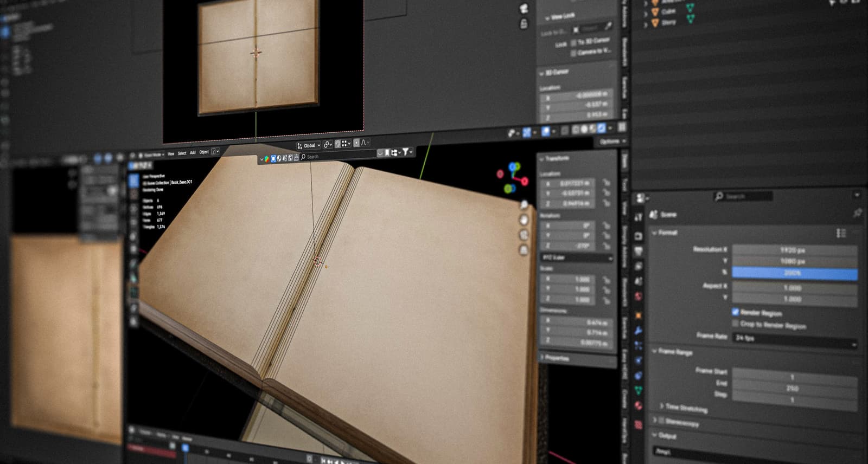Click the zoom magnifier viewport navigation icon
This screenshot has width=868, height=464.
pos(524,205)
